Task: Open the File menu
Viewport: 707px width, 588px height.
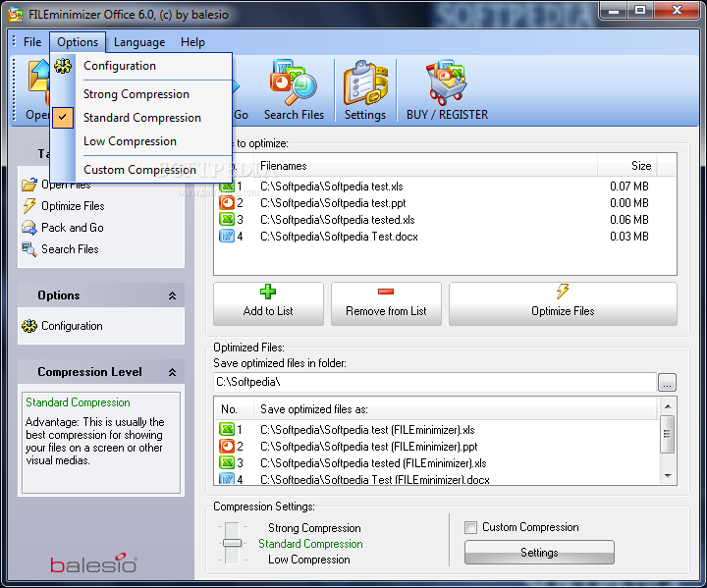Action: (x=32, y=42)
